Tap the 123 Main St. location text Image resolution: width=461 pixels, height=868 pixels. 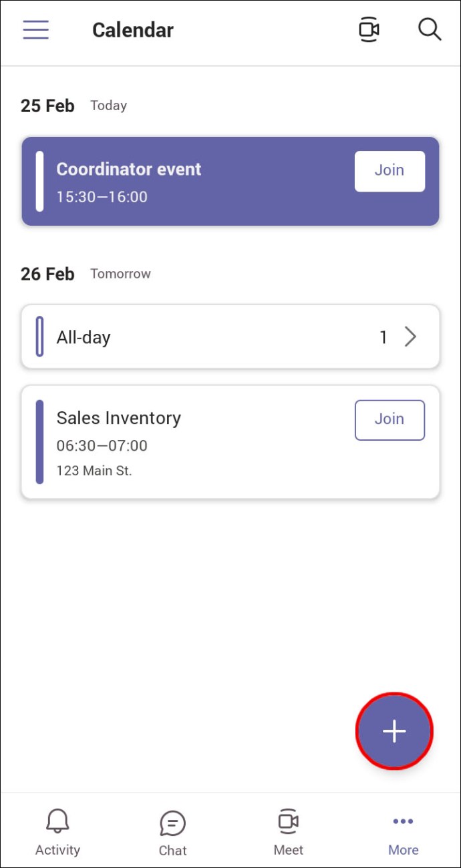94,471
